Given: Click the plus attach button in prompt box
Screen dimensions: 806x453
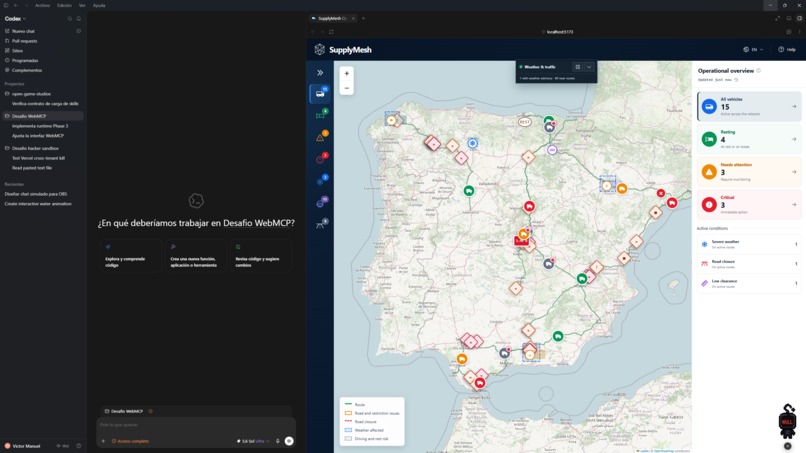Looking at the screenshot, I should 103,441.
